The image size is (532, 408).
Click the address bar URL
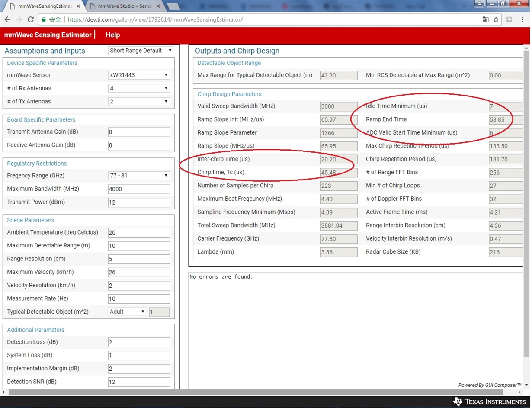[155, 19]
